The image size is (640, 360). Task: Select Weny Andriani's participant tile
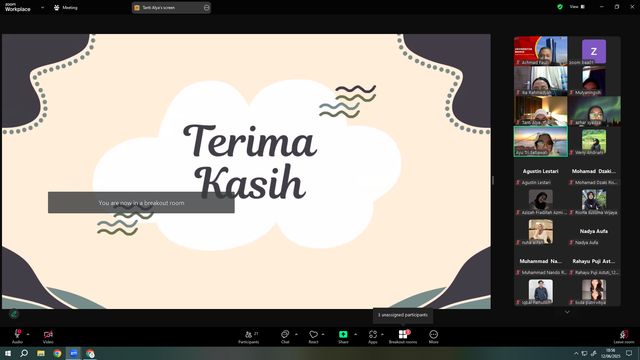click(594, 141)
